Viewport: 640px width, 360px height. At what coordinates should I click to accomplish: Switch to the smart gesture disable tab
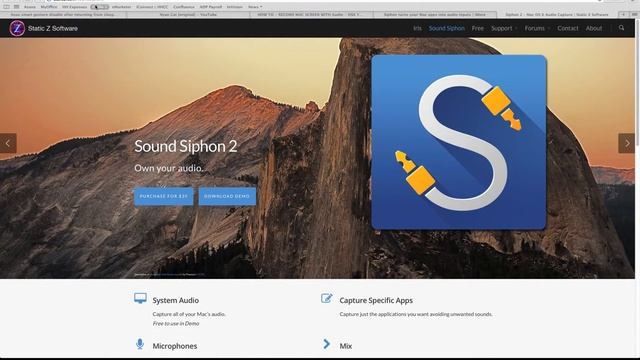click(63, 14)
